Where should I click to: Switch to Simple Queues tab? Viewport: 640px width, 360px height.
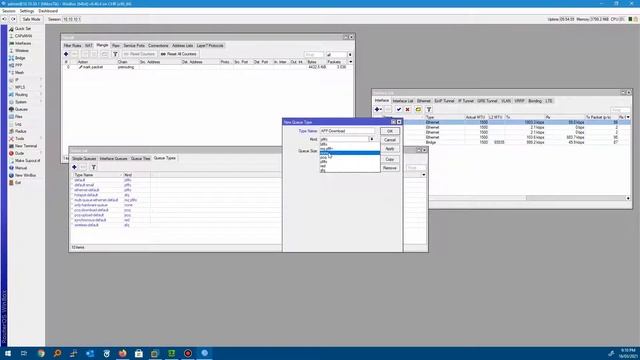84,158
